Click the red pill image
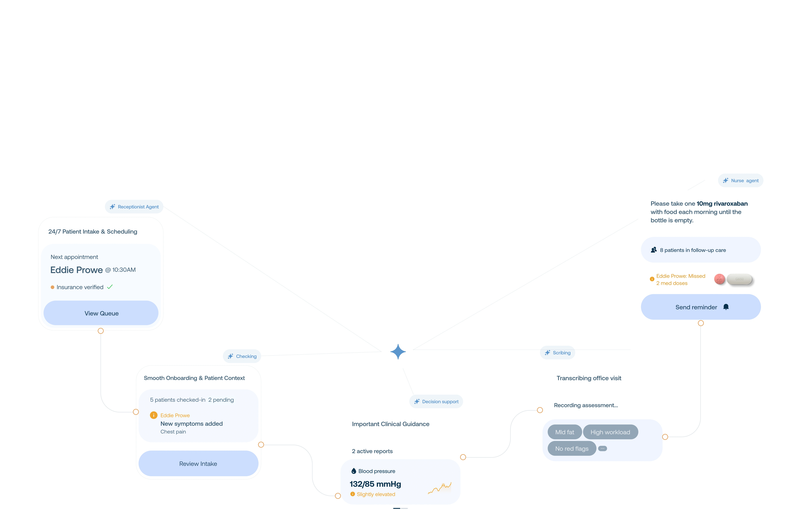801x532 pixels. tap(719, 279)
